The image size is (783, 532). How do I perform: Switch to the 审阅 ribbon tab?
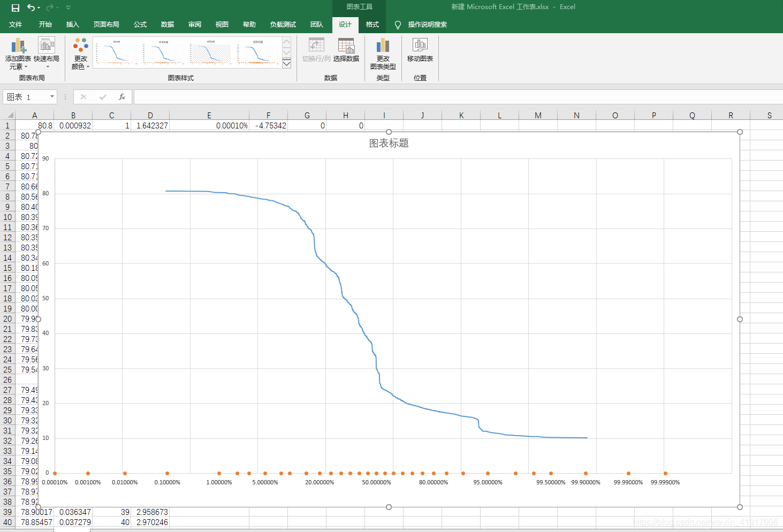(195, 25)
